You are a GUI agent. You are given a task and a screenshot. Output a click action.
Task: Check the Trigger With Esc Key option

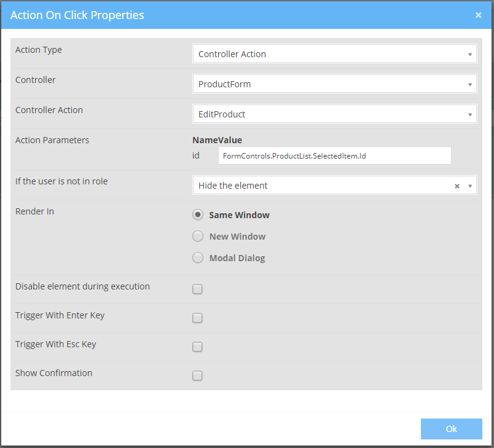197,347
